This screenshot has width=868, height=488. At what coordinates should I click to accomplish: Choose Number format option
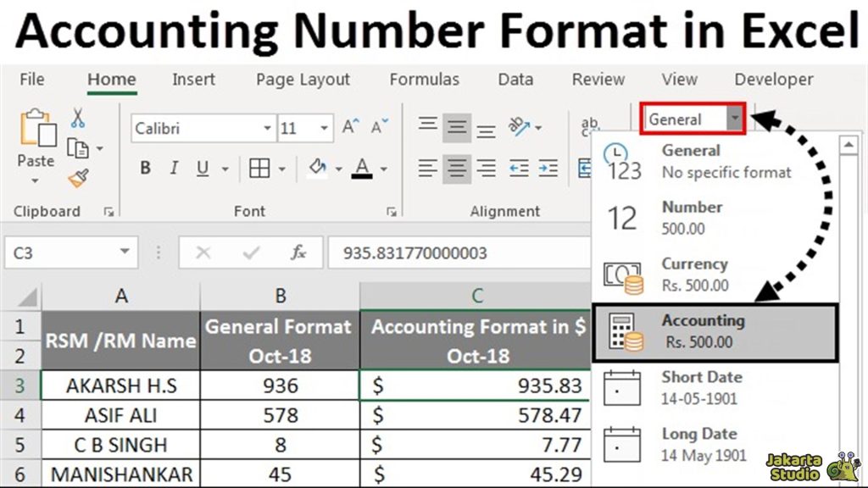pos(715,218)
